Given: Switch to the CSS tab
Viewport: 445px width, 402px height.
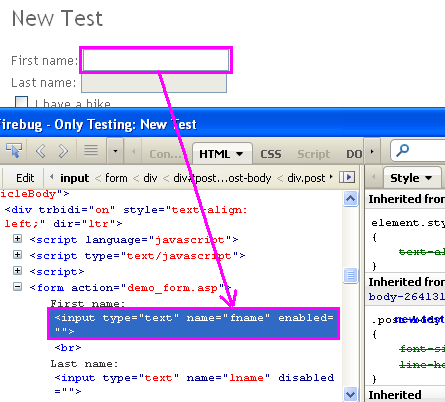Looking at the screenshot, I should (x=271, y=154).
